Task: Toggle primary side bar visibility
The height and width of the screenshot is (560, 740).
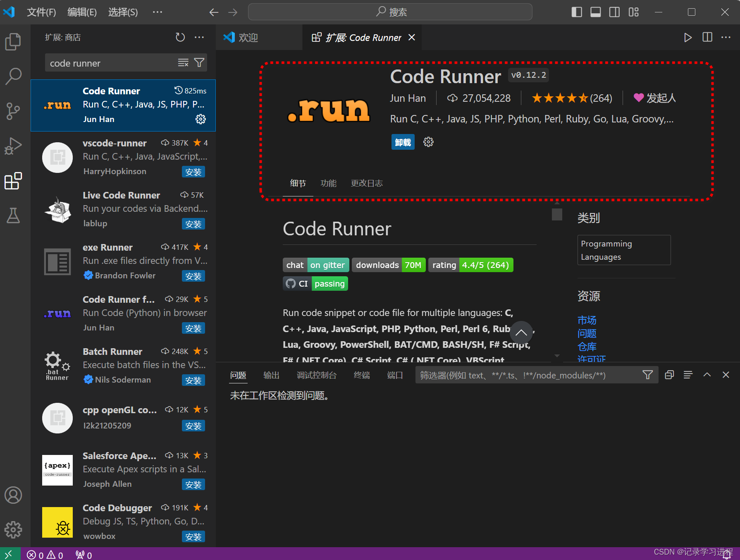Action: click(577, 12)
